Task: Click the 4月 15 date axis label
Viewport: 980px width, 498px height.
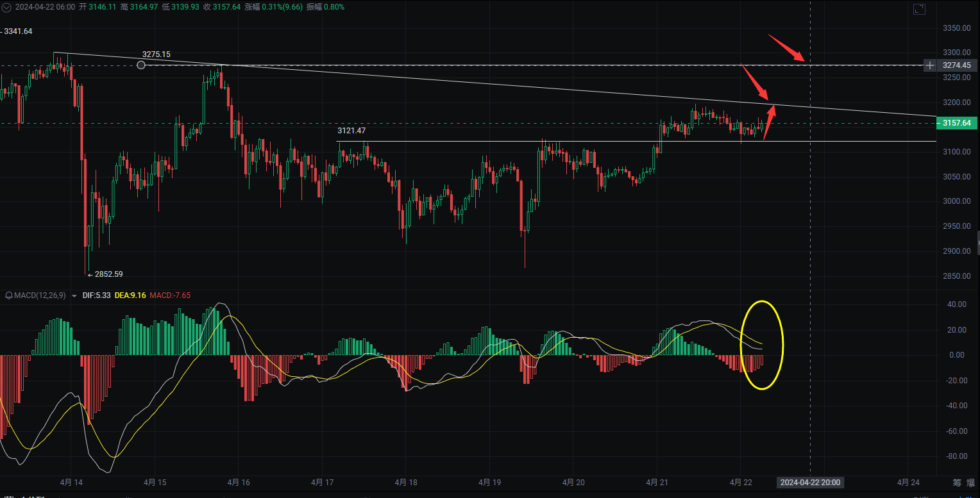Action: coord(155,483)
